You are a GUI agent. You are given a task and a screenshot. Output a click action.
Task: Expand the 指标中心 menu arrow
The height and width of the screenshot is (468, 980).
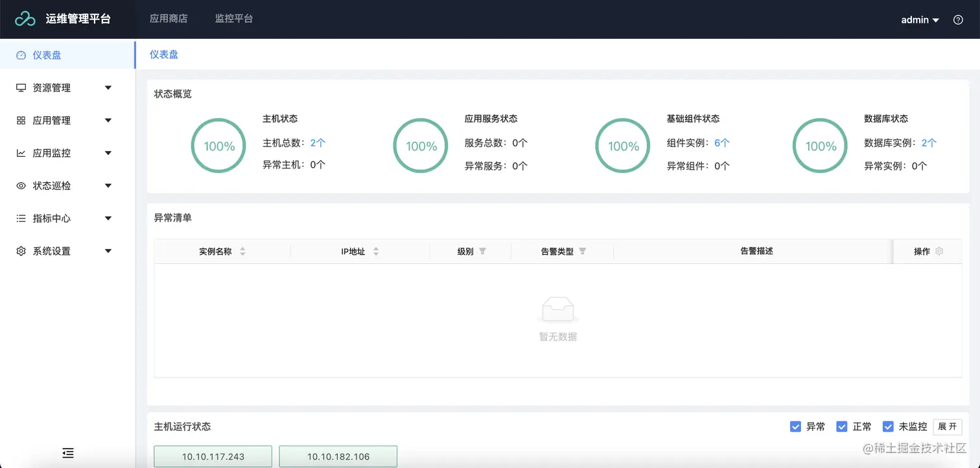point(108,218)
